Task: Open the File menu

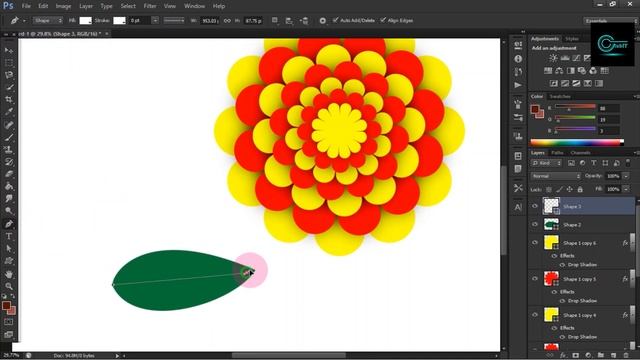Action: coord(26,6)
